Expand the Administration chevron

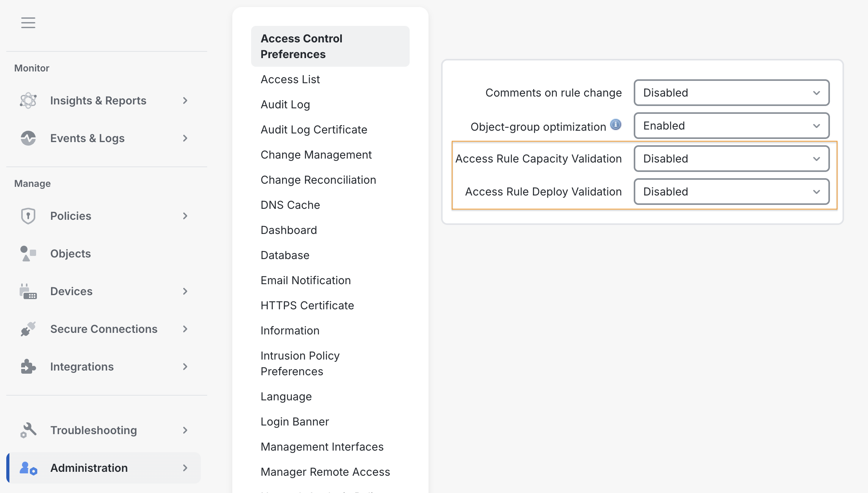click(185, 468)
